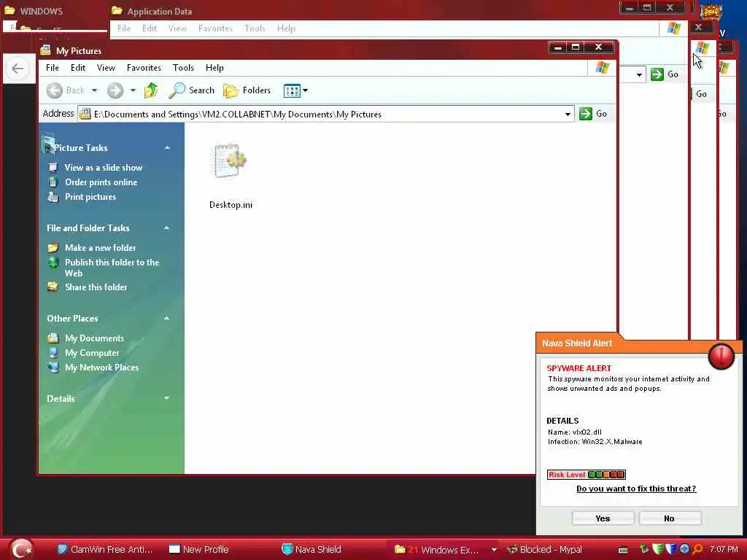Click the taskbar clock showing 7:07 PM
The width and height of the screenshot is (747, 560).
[x=724, y=550]
